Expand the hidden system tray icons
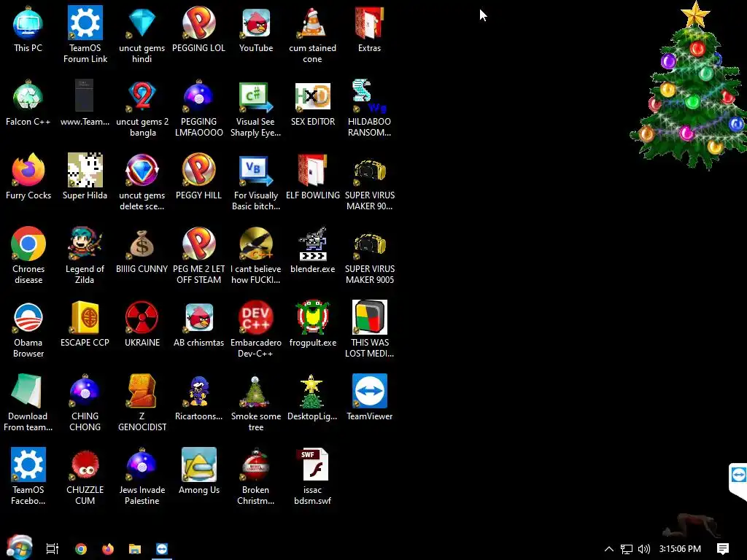This screenshot has height=560, width=747. (x=609, y=548)
